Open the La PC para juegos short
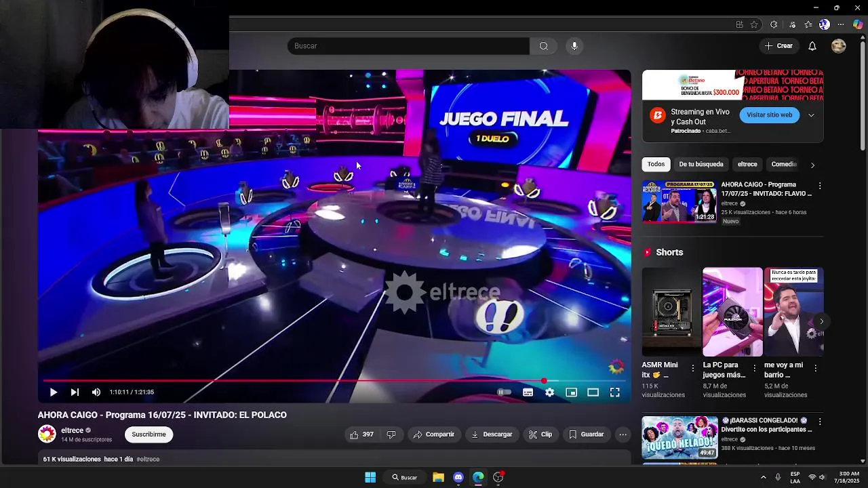 pyautogui.click(x=732, y=312)
